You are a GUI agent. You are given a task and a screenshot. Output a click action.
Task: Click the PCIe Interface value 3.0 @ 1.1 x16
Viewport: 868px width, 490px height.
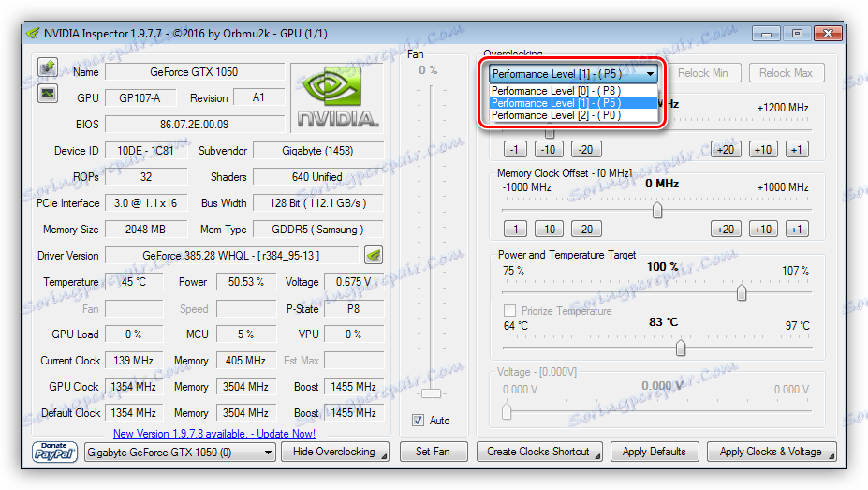click(x=145, y=203)
